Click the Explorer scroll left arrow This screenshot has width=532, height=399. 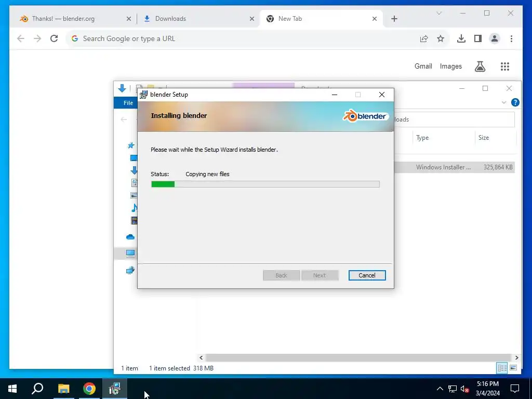click(x=201, y=357)
